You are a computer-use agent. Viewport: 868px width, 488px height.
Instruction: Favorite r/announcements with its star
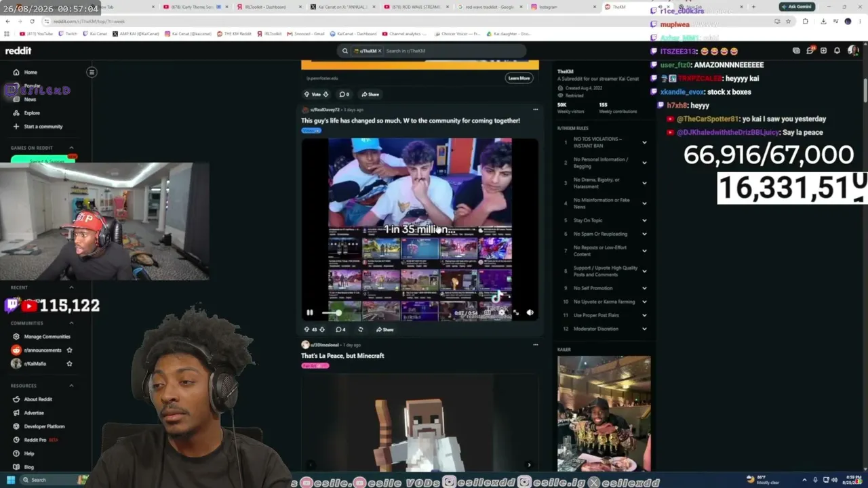(x=69, y=350)
